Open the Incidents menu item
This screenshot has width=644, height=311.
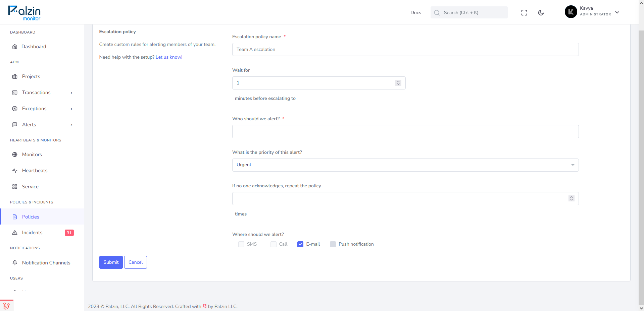[42, 233]
